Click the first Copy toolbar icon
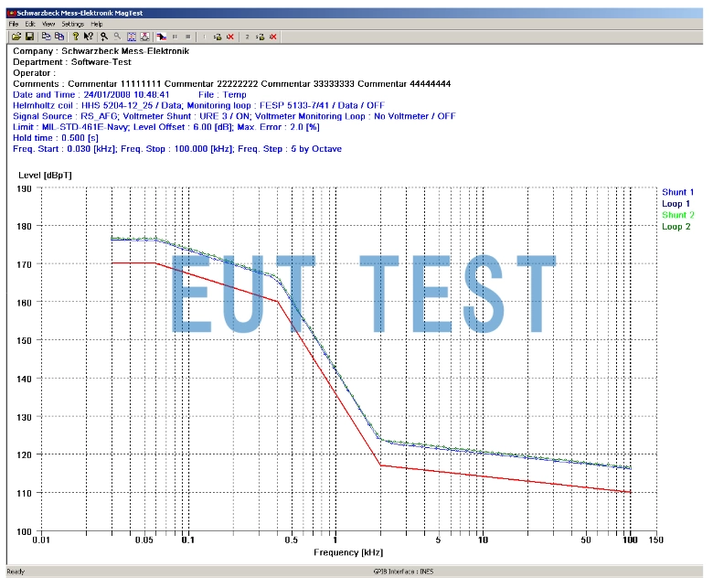 pos(47,37)
